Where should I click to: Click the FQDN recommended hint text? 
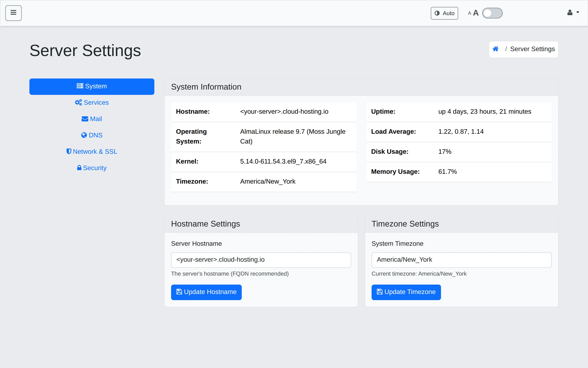(230, 274)
